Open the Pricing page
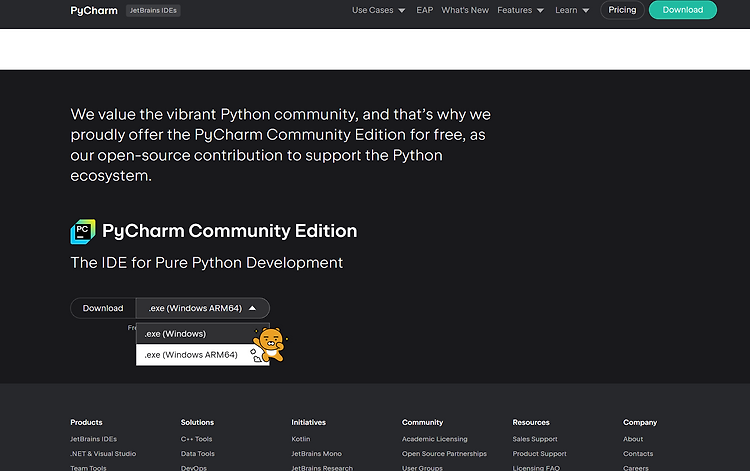Screen dimensions: 750x471 coord(622,10)
